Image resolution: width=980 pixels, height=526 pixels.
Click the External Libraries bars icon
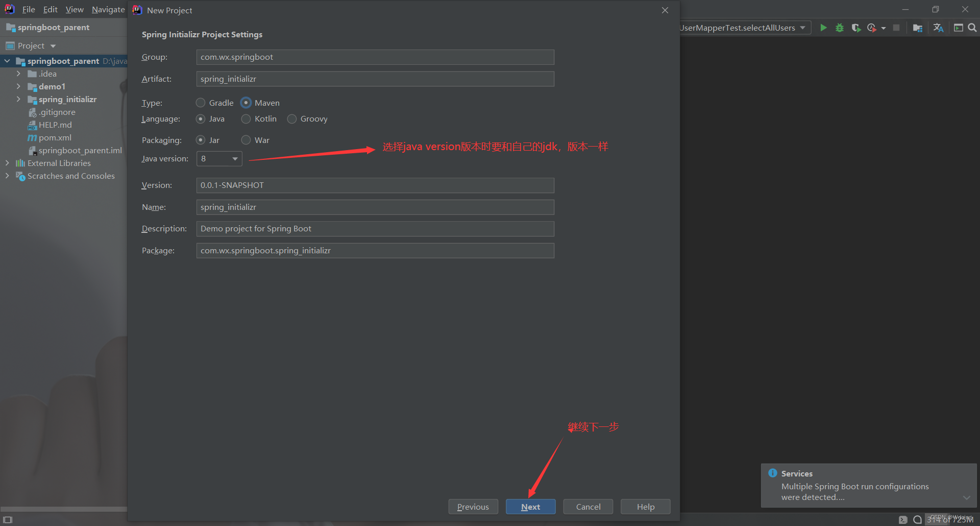tap(20, 163)
